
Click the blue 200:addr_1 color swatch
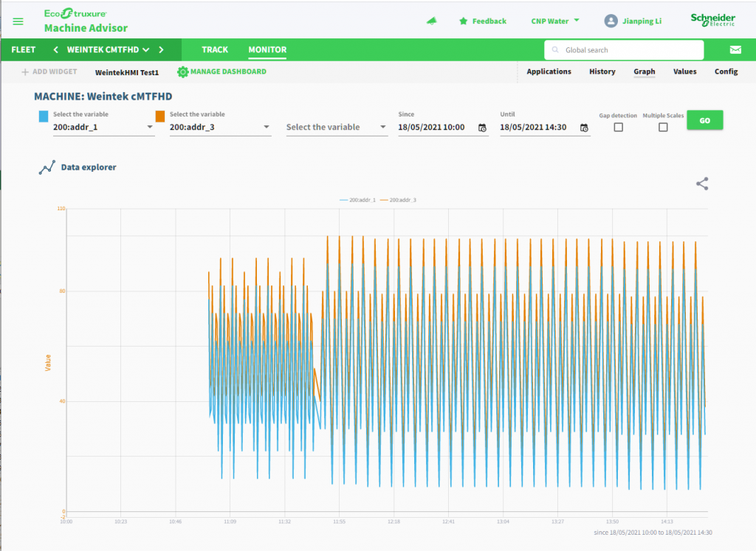click(x=44, y=116)
